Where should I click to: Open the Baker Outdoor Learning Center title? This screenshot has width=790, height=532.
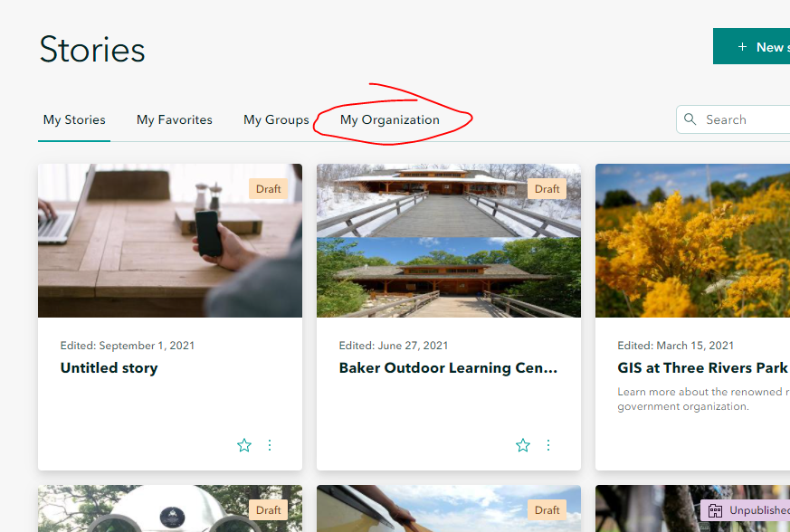pos(448,368)
